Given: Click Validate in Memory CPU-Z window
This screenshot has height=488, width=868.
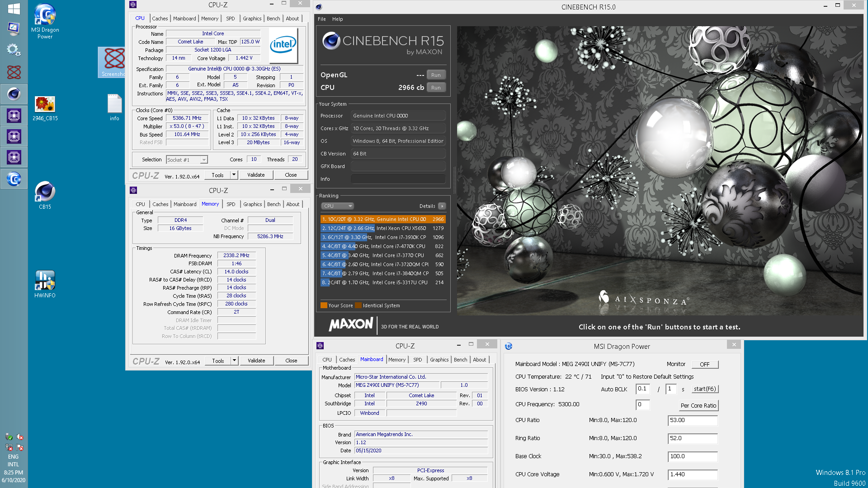Looking at the screenshot, I should [256, 361].
